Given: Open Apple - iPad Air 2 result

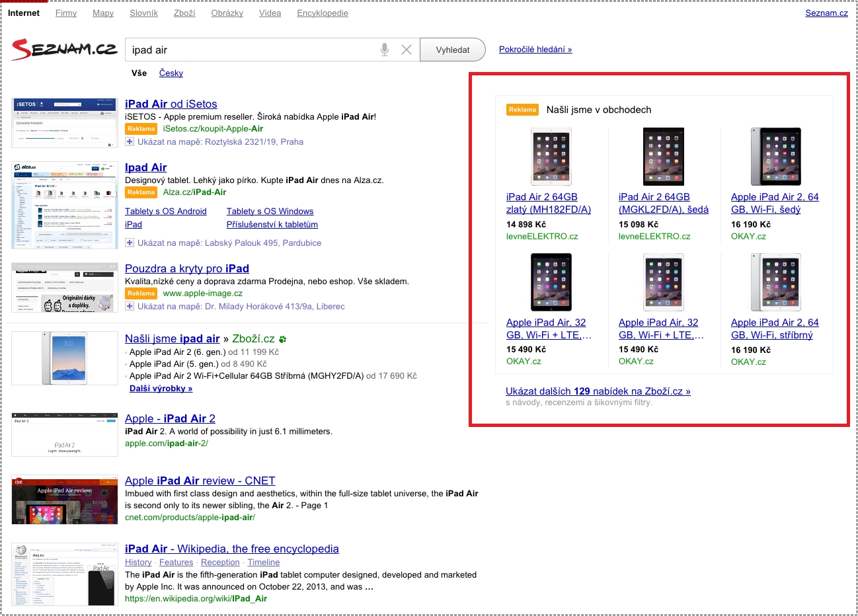Looking at the screenshot, I should pyautogui.click(x=170, y=418).
